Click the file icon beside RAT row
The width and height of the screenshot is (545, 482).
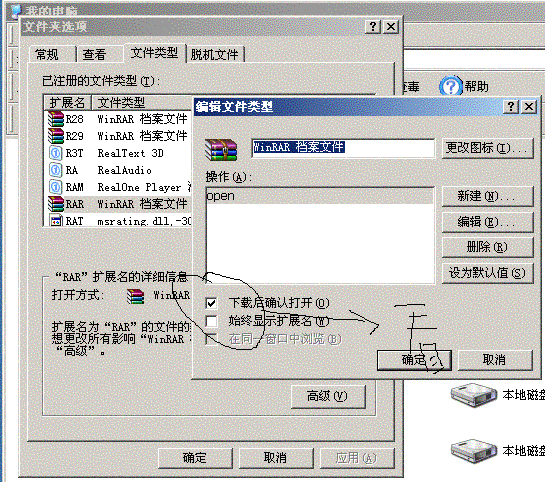pos(56,221)
